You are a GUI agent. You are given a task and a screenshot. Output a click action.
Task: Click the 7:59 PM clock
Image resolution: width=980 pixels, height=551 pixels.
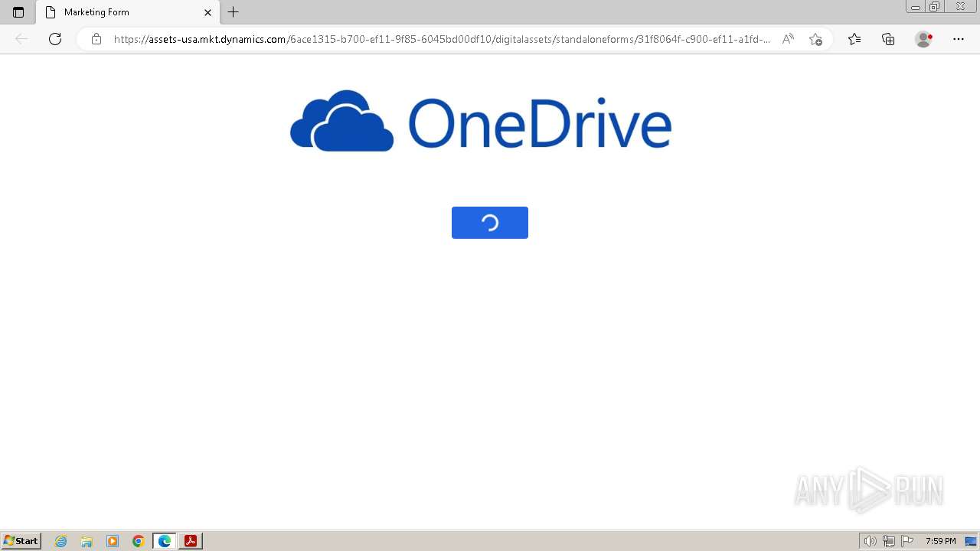pyautogui.click(x=940, y=541)
